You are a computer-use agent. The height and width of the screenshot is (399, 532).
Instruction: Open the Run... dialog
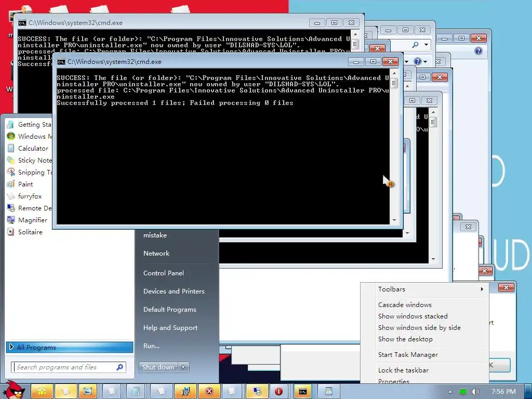151,345
